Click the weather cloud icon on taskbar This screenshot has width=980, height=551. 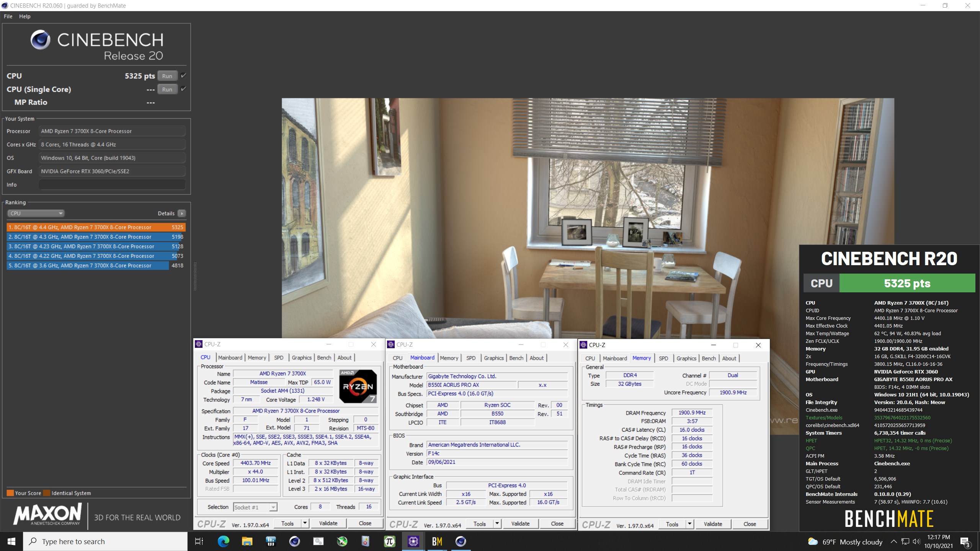click(812, 541)
